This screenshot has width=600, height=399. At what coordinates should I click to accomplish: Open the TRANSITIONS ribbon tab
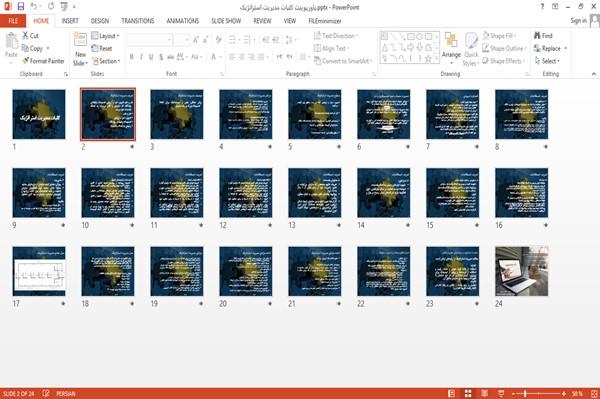(138, 21)
